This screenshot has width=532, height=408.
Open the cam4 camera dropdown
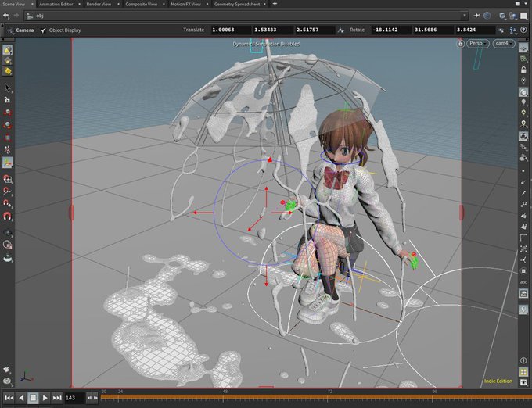(x=504, y=43)
